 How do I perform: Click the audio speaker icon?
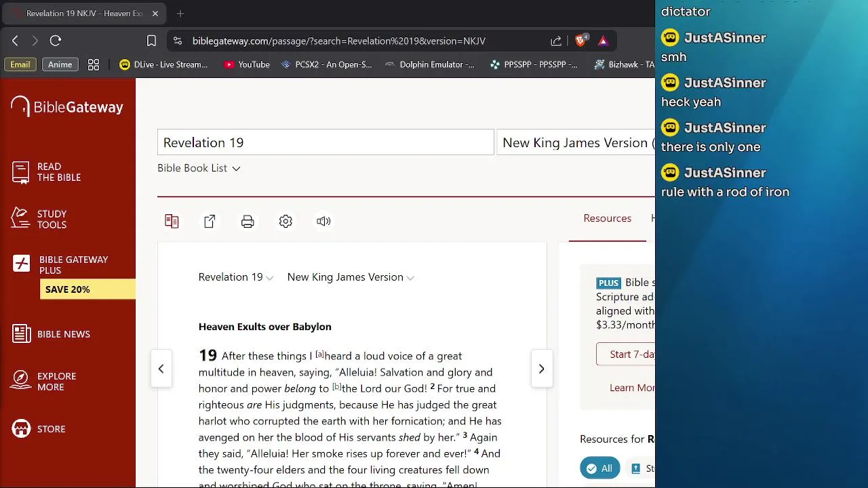[x=323, y=221]
